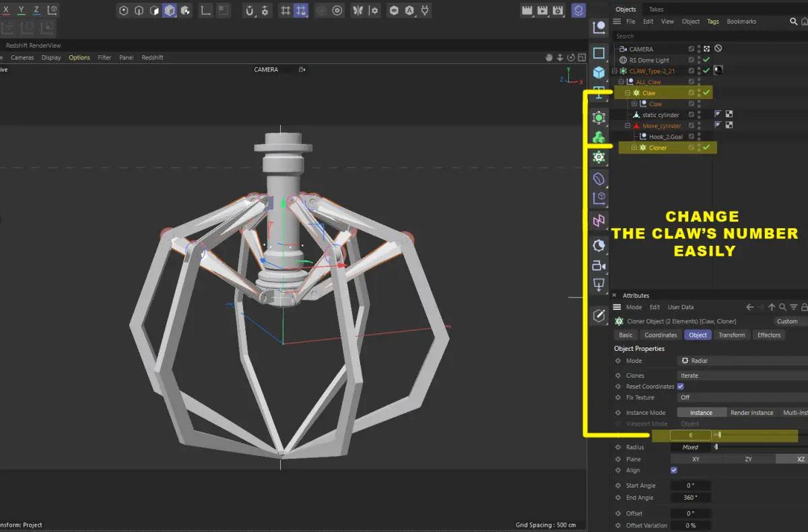Select the Points mode icon in top toolbar
Image resolution: width=808 pixels, height=532 pixels.
pos(124,10)
